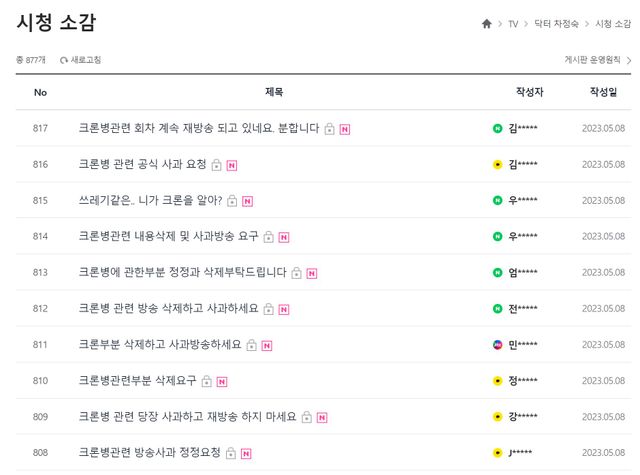Click 게시판 운영원칙 link
Screen dimensions: 640x475
pyautogui.click(x=593, y=60)
